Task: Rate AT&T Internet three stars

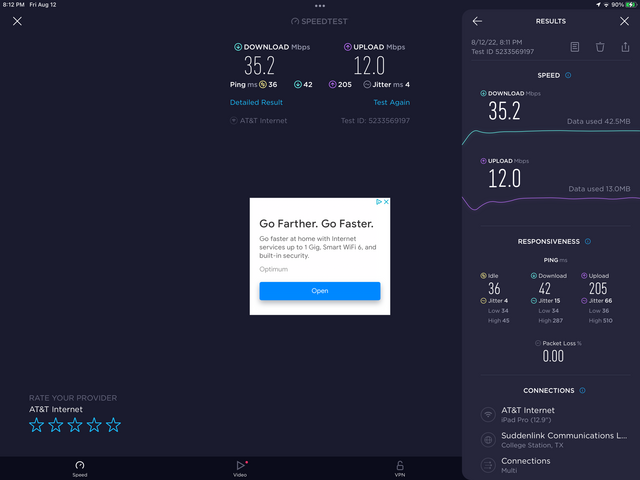Action: (75, 425)
